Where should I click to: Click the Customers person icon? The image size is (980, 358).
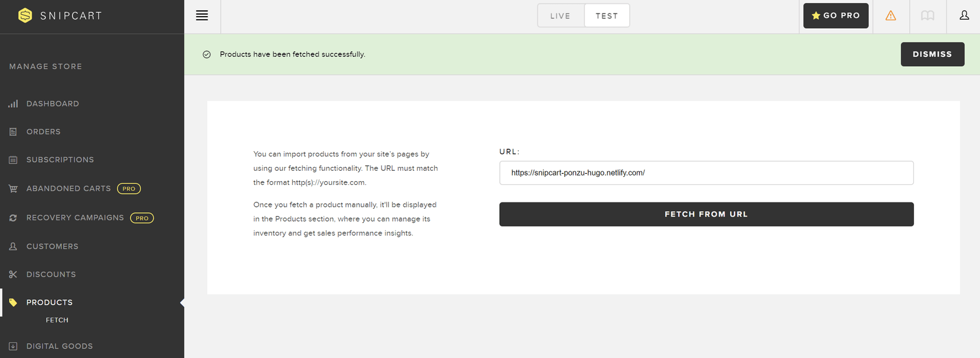[x=13, y=247]
